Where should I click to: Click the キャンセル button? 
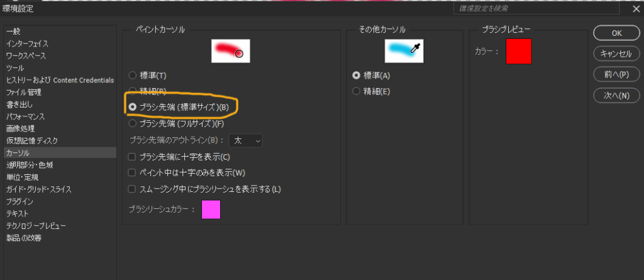click(x=616, y=53)
